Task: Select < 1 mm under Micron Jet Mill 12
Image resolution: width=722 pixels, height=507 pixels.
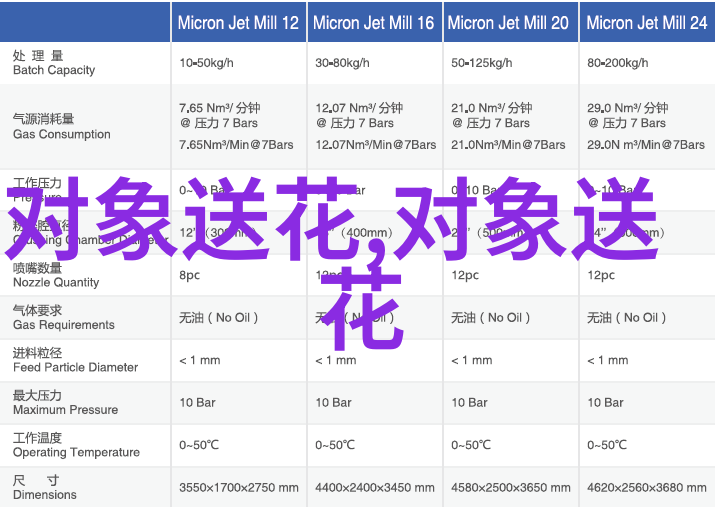Action: tap(200, 360)
